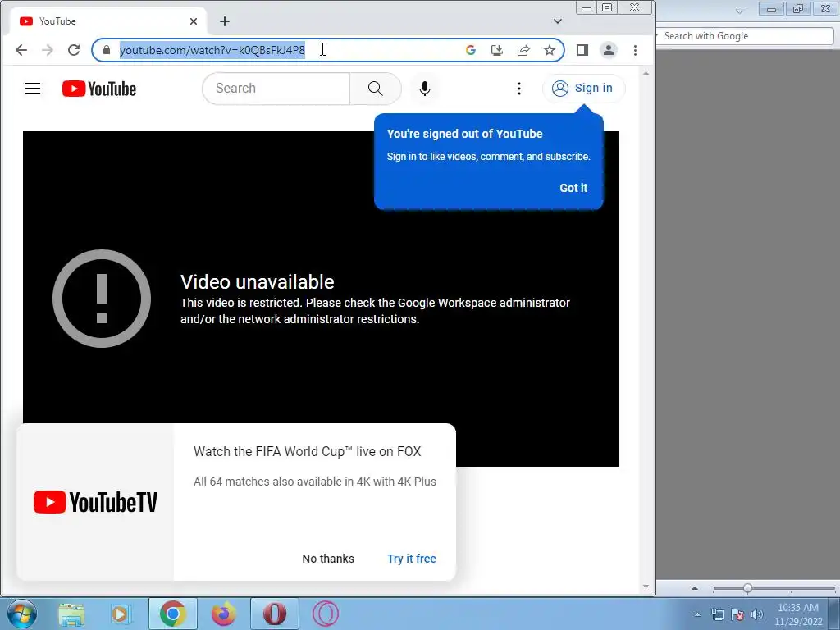Click the Search with Google field in background window
Viewport: 840px width, 630px height.
[745, 36]
